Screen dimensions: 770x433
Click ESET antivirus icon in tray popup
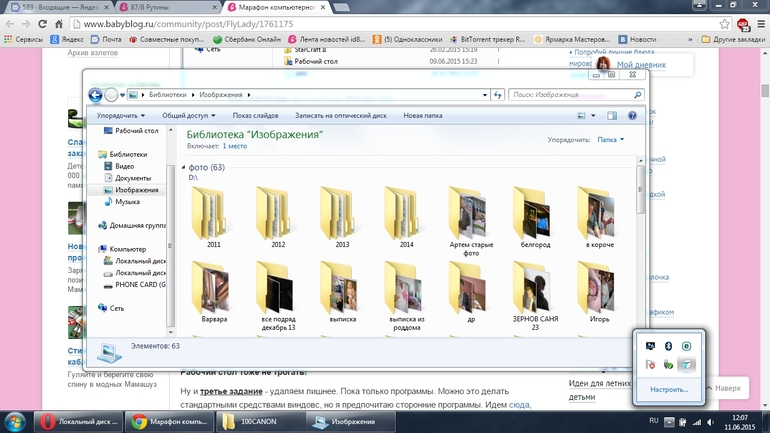click(687, 346)
